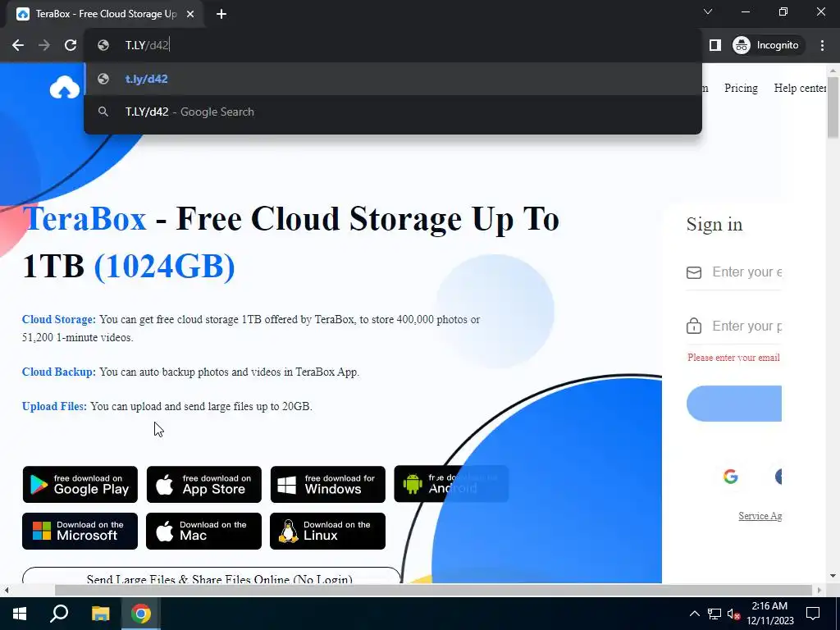
Task: Click the Cloud Storage: label
Action: coord(59,320)
